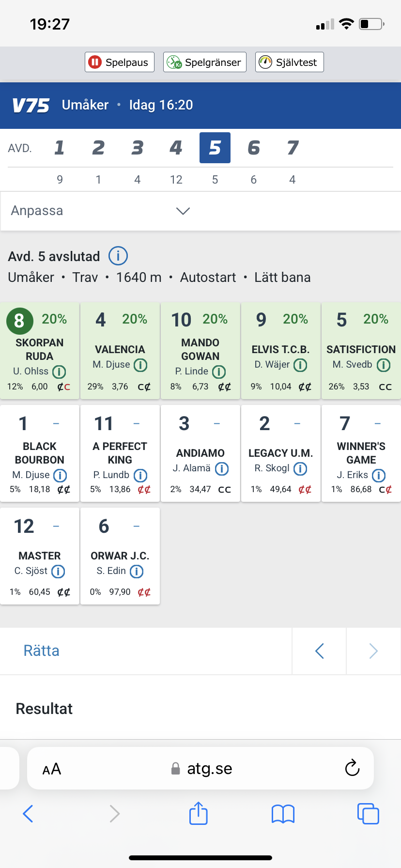This screenshot has height=868, width=401.
Task: Open Safari bookmarks book icon
Action: pos(283,813)
